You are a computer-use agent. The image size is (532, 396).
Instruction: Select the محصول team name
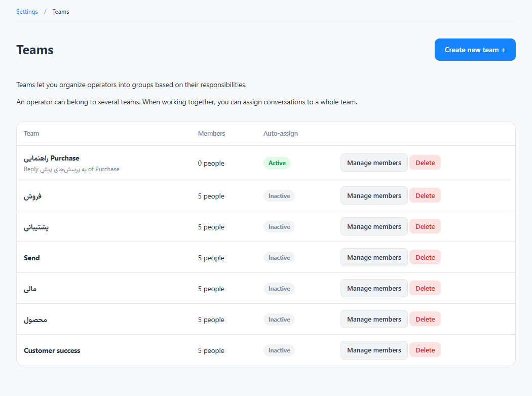[x=35, y=320]
